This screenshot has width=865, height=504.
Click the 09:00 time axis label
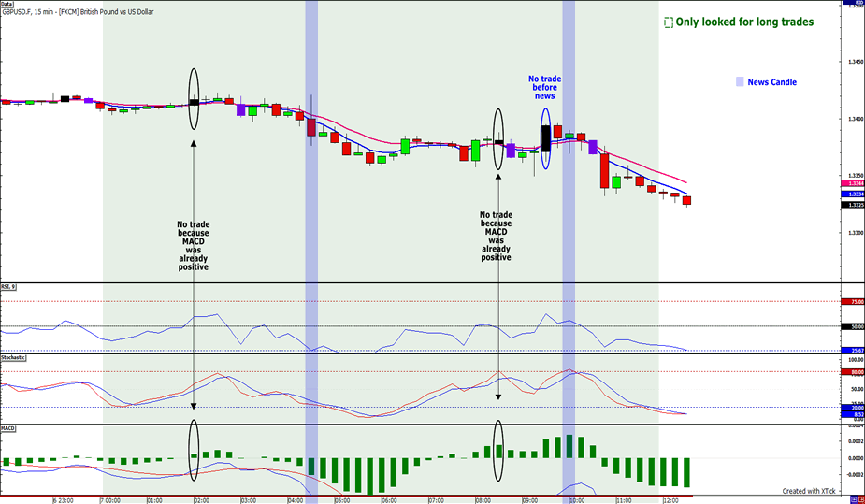(x=530, y=500)
